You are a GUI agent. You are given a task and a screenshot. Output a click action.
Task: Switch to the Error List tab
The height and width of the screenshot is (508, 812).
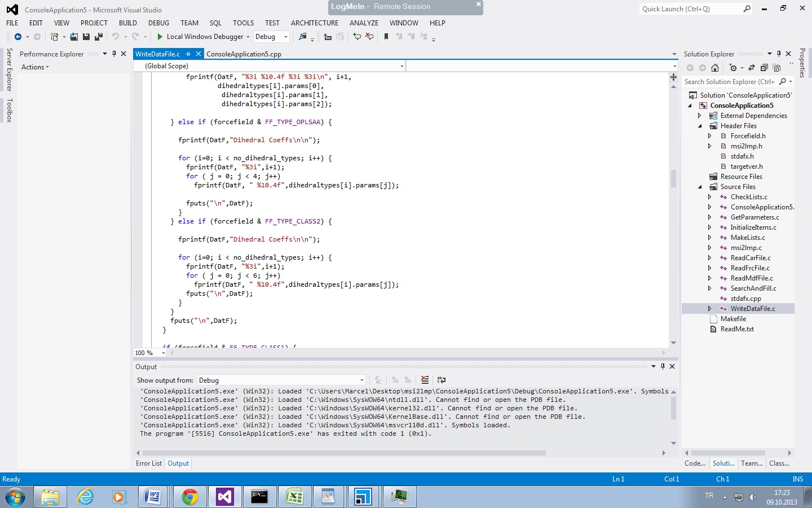click(149, 463)
